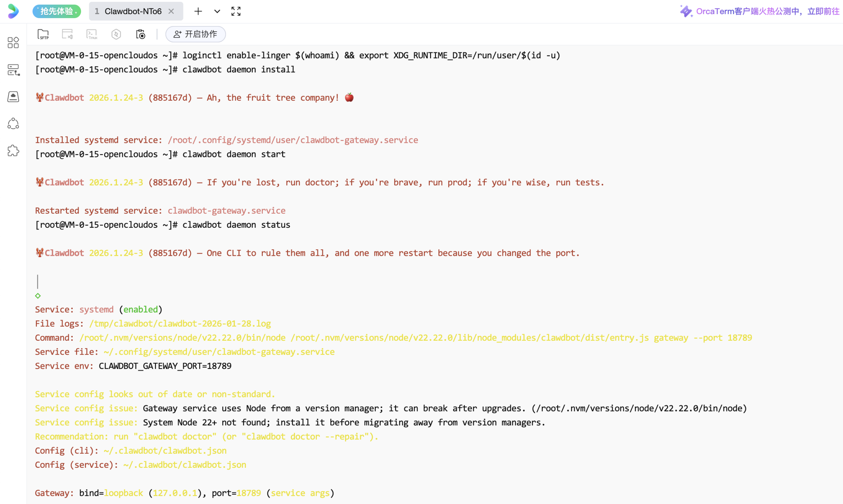
Task: Click the Tmux session icon
Action: coord(92,34)
